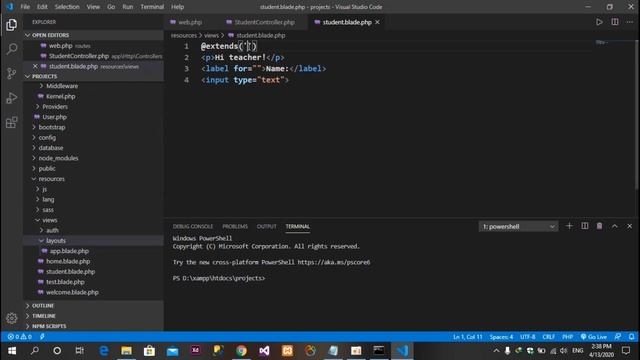Open Task View from the taskbar

(80, 351)
